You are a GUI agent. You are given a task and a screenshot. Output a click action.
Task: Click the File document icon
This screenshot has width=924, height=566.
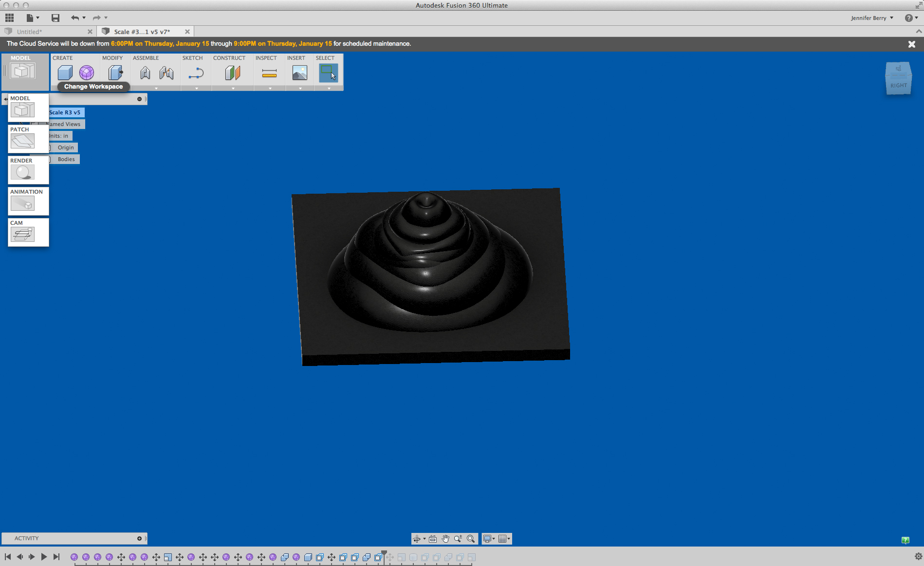click(30, 18)
